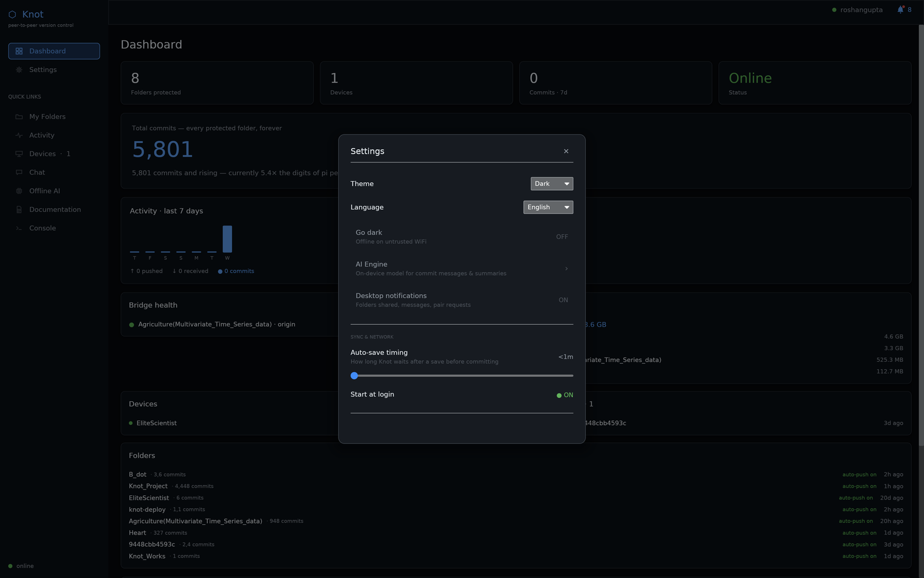Click the Folders protected stat card
924x578 pixels.
[217, 83]
